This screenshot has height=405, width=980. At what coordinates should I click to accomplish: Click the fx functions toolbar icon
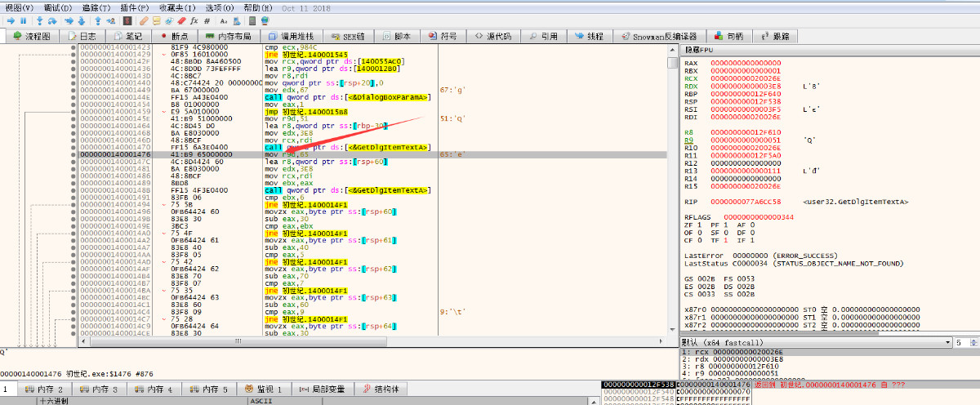tap(194, 20)
